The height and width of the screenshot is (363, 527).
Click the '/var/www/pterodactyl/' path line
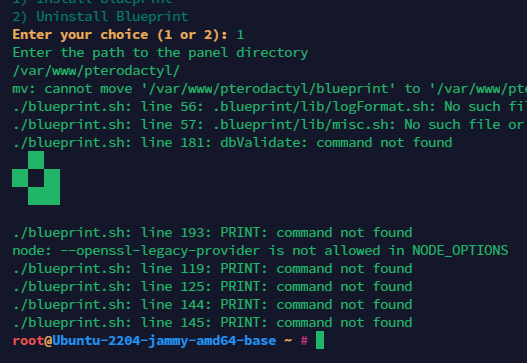[96, 71]
